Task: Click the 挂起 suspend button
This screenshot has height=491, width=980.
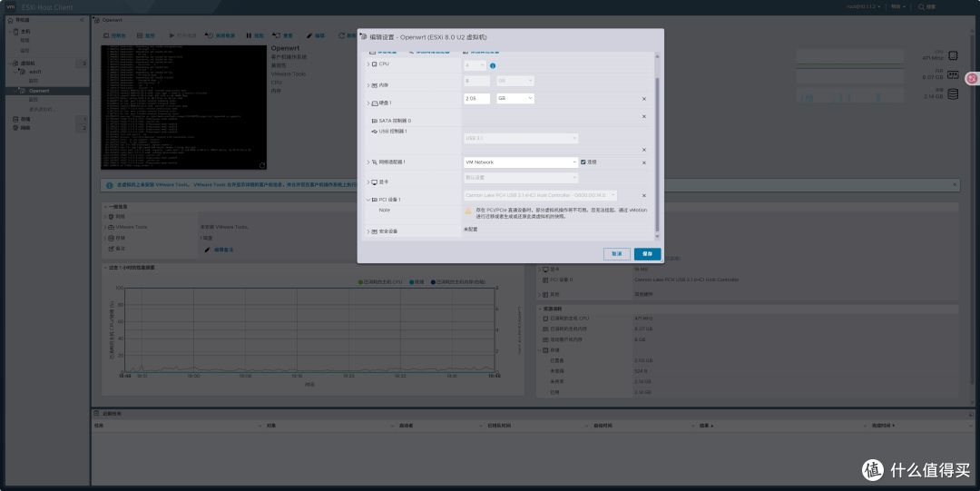Action: point(255,35)
